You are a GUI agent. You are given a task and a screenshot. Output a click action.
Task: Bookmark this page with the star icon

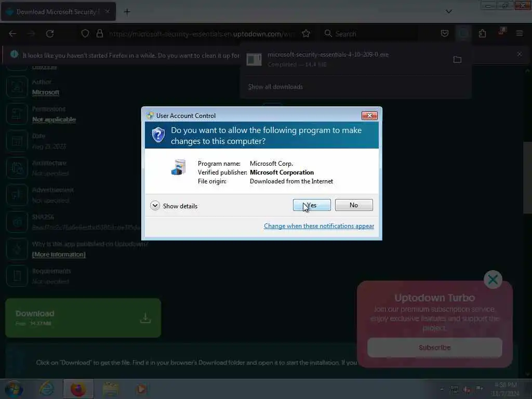[306, 34]
